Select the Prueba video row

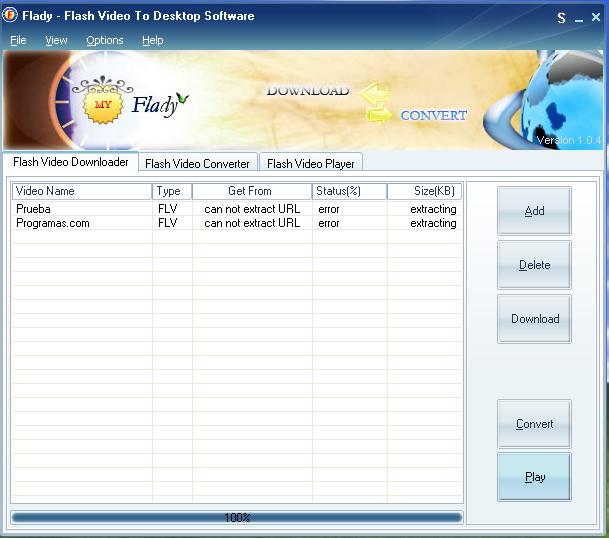coord(237,209)
